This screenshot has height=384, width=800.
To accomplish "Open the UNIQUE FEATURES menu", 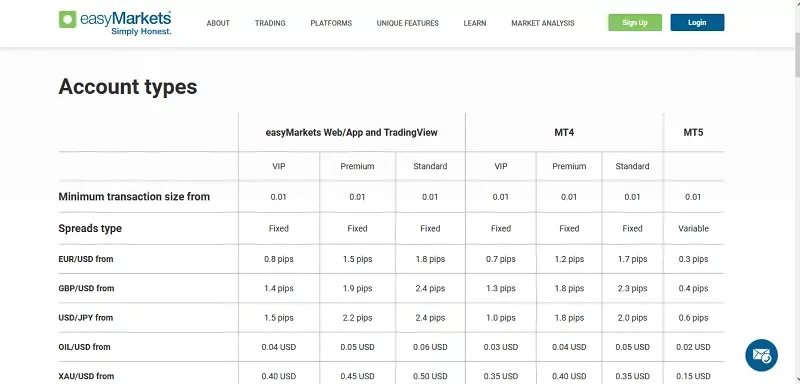I will click(x=408, y=23).
